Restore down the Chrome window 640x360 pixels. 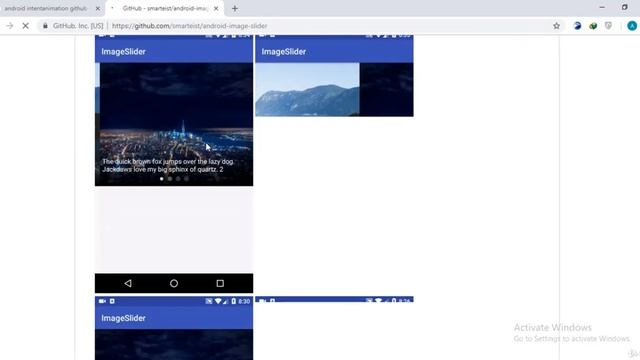pyautogui.click(x=624, y=7)
